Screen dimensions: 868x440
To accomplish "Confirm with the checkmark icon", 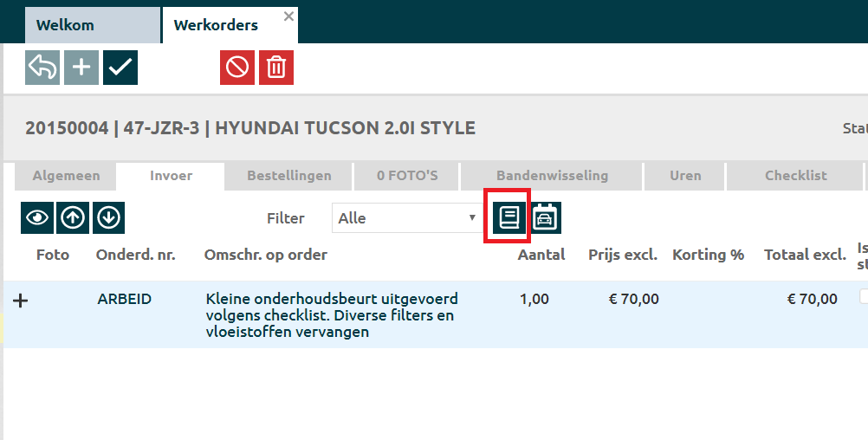I will (x=120, y=68).
